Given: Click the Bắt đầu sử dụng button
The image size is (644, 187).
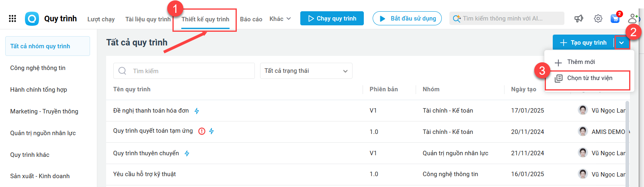Looking at the screenshot, I should tap(407, 18).
